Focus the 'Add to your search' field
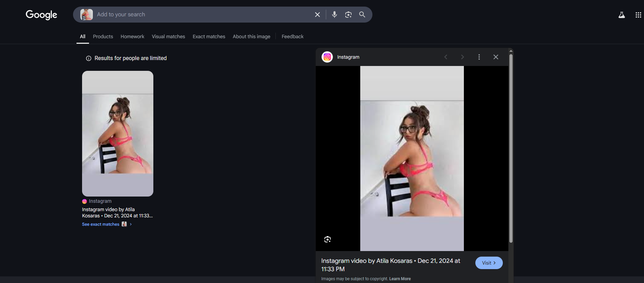The image size is (644, 283). tap(203, 15)
